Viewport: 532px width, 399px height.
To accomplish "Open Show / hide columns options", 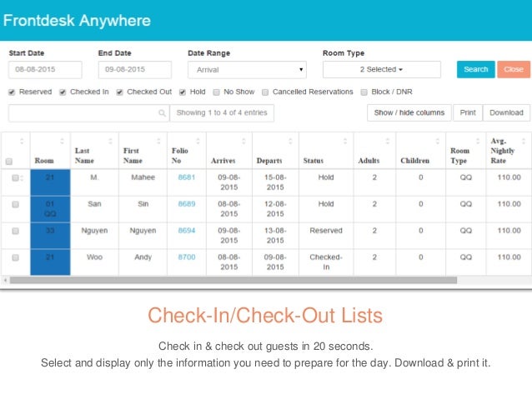I will pos(409,113).
